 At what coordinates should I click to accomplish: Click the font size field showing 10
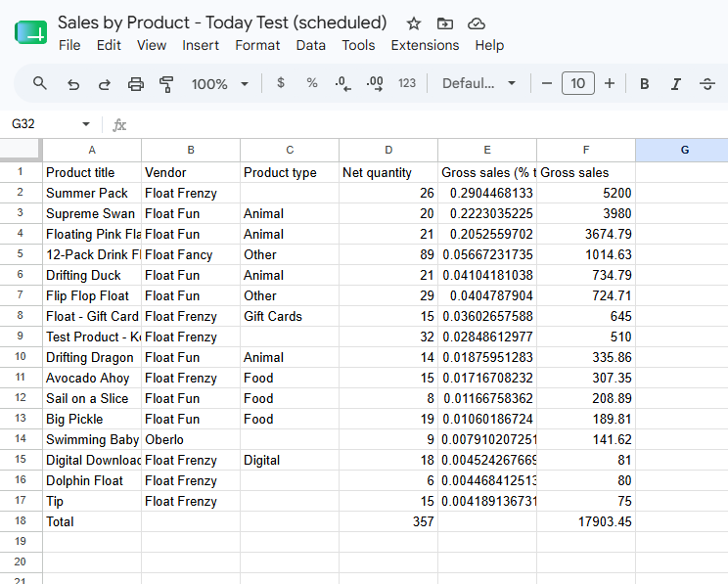click(578, 83)
